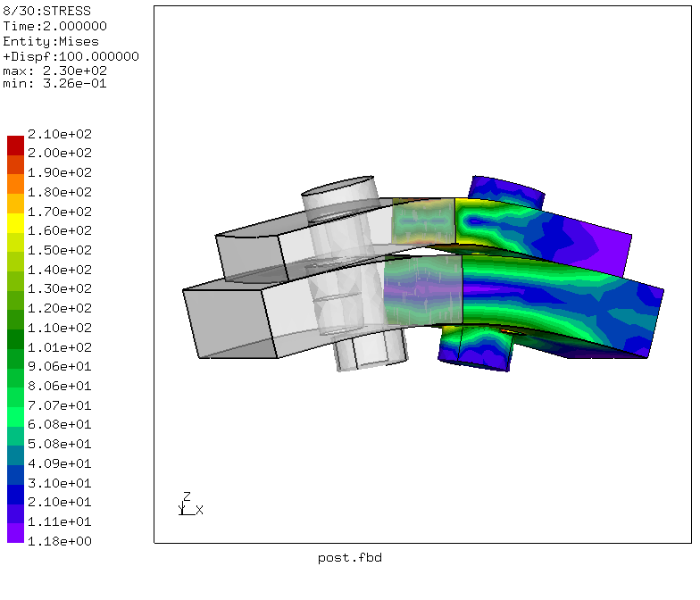Click the Entity:Mises label

[51, 41]
